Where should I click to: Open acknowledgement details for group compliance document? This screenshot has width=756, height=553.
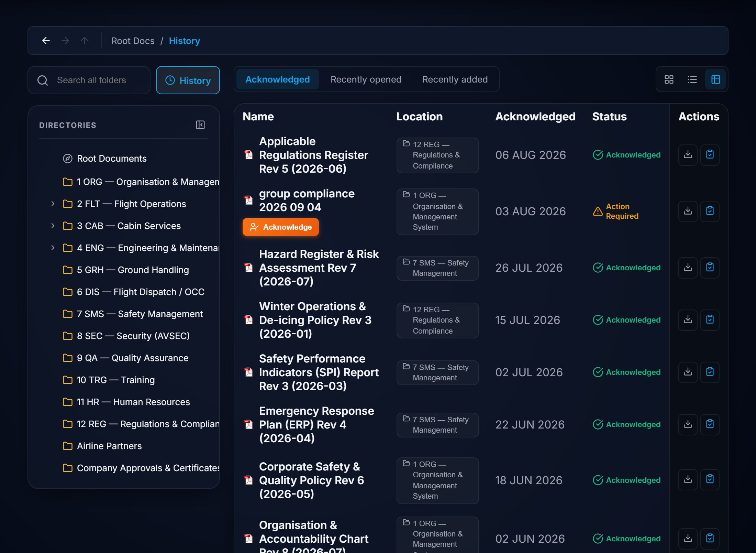coord(710,211)
